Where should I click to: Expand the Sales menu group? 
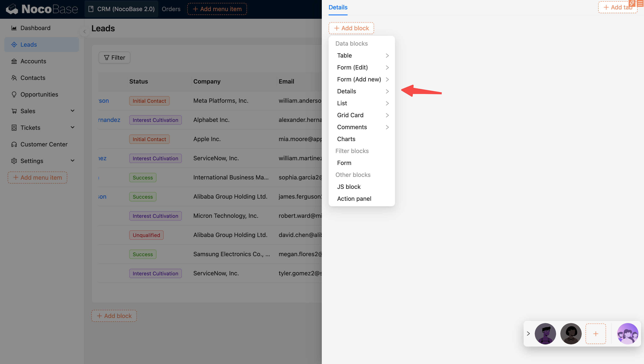coord(72,111)
